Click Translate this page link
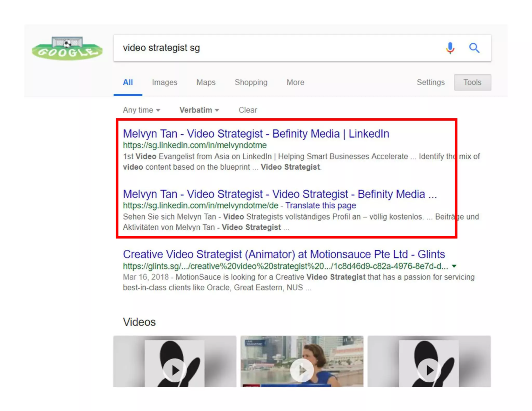This screenshot has height=411, width=532. pos(321,206)
